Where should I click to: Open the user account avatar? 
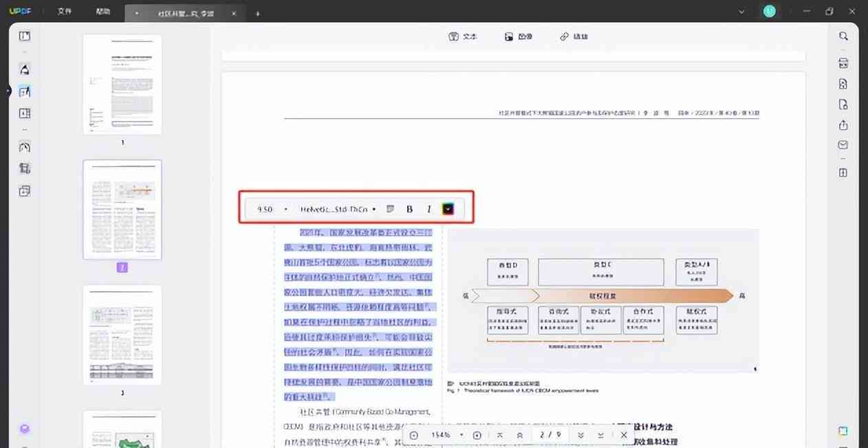pyautogui.click(x=769, y=12)
